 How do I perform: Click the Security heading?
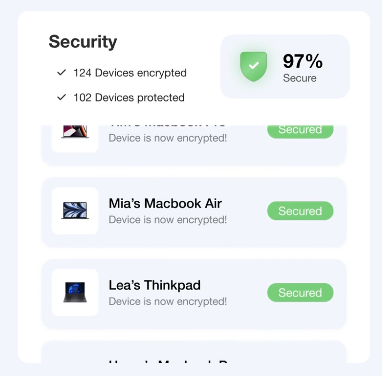click(x=83, y=42)
